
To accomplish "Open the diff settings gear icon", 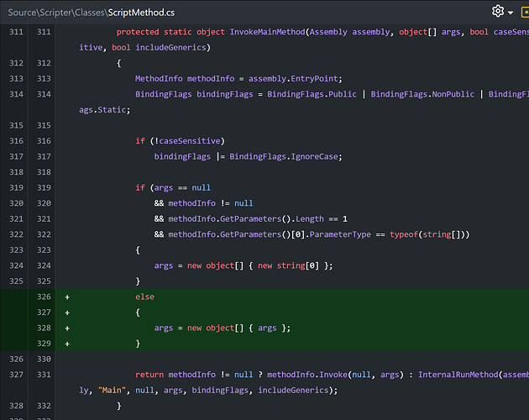I will (x=498, y=12).
